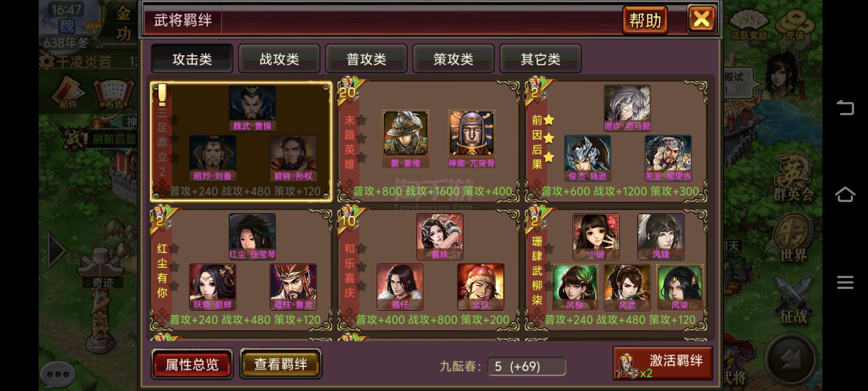
Task: Click the 查看羁绊 button
Action: pos(281,364)
